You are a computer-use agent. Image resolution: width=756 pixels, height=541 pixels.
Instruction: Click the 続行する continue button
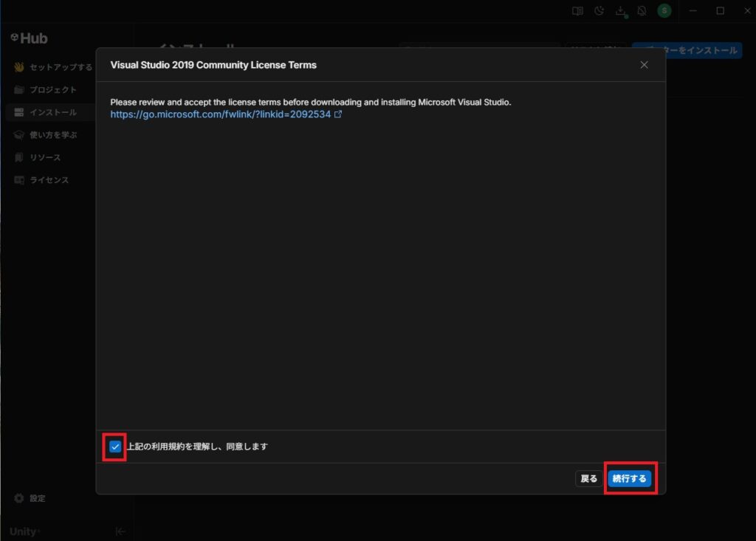point(629,478)
